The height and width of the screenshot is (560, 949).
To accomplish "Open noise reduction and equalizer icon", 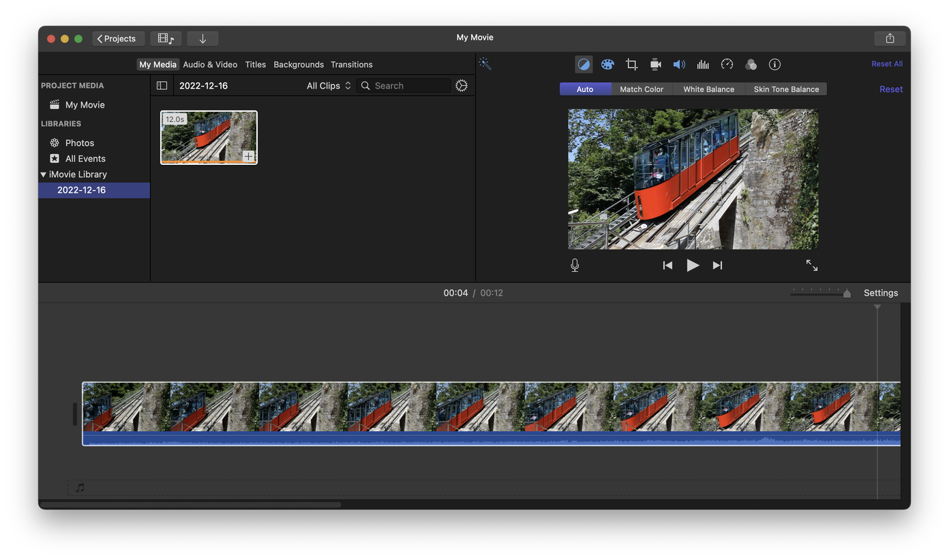I will 703,64.
